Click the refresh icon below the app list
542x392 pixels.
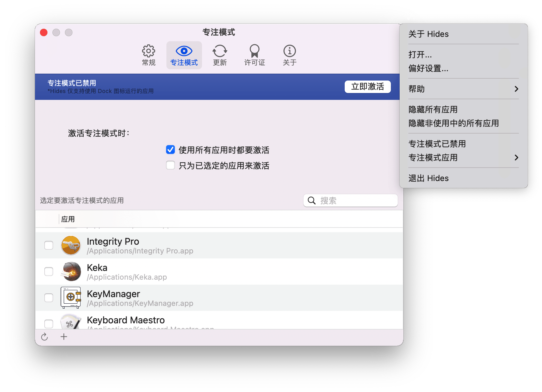(x=45, y=337)
